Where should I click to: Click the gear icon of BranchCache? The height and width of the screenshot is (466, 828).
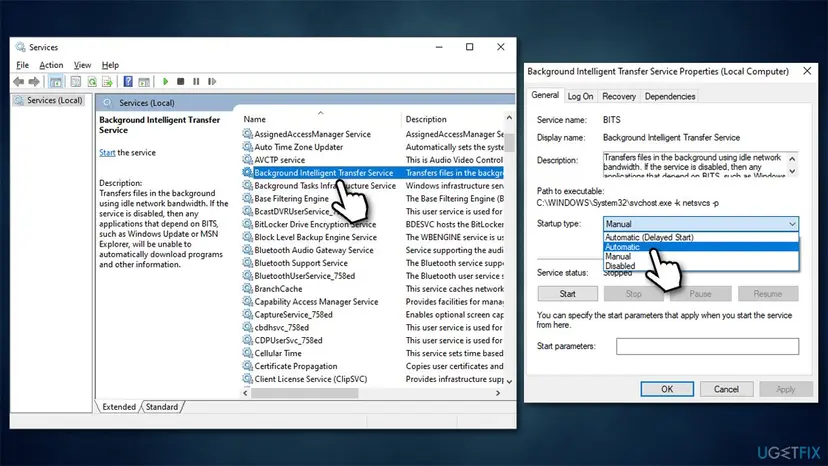pos(247,288)
